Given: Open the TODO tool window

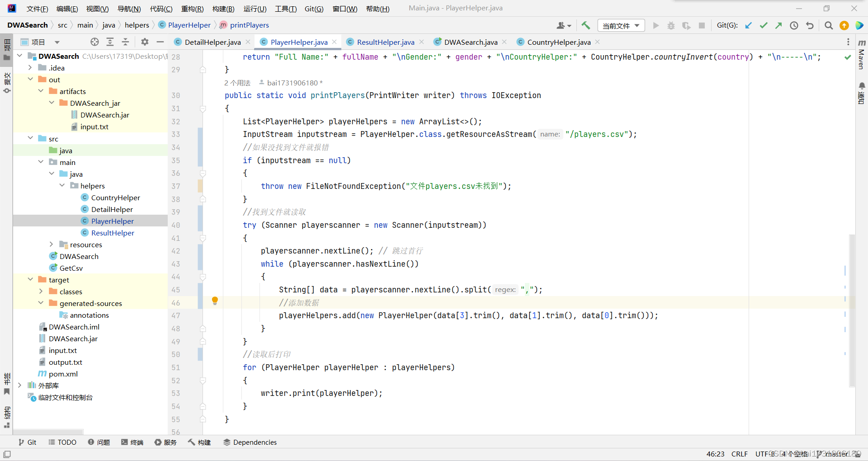Looking at the screenshot, I should (62, 442).
